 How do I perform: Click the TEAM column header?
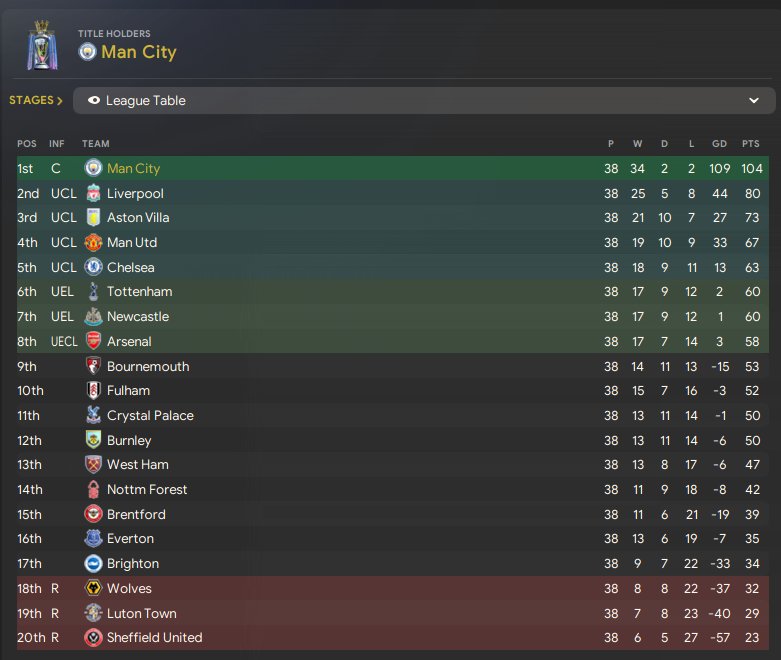96,143
